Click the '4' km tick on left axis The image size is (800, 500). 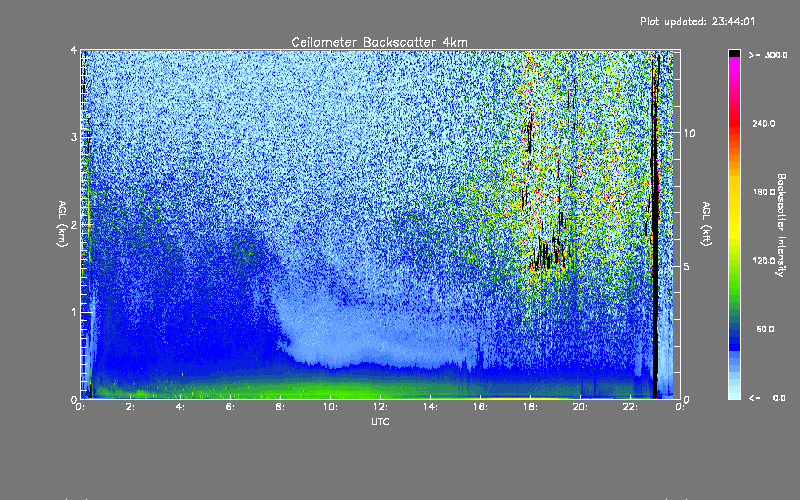(x=74, y=50)
